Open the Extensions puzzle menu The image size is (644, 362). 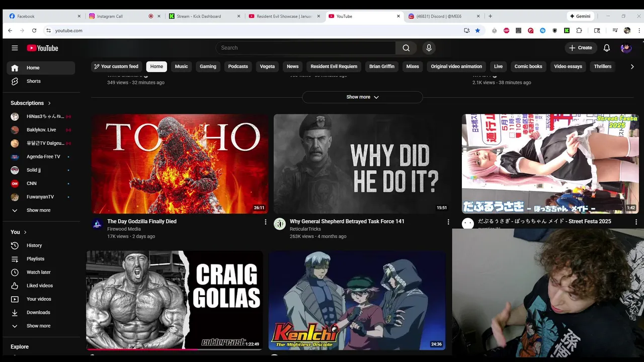click(x=579, y=31)
